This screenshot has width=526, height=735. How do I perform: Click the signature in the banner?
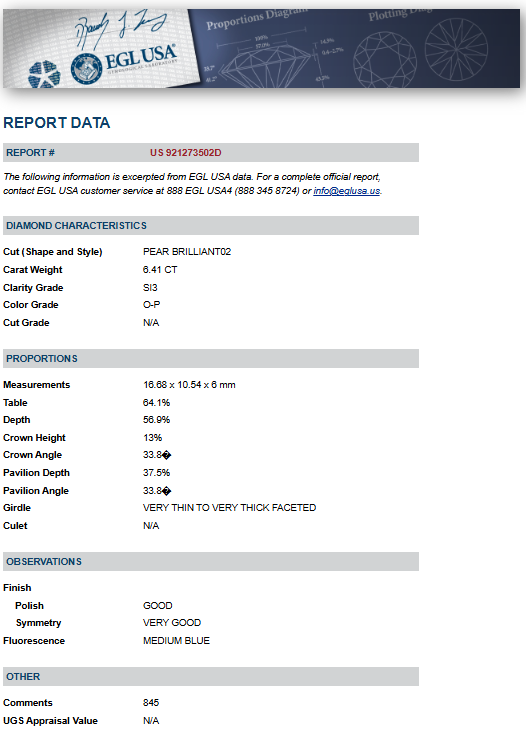click(x=120, y=29)
